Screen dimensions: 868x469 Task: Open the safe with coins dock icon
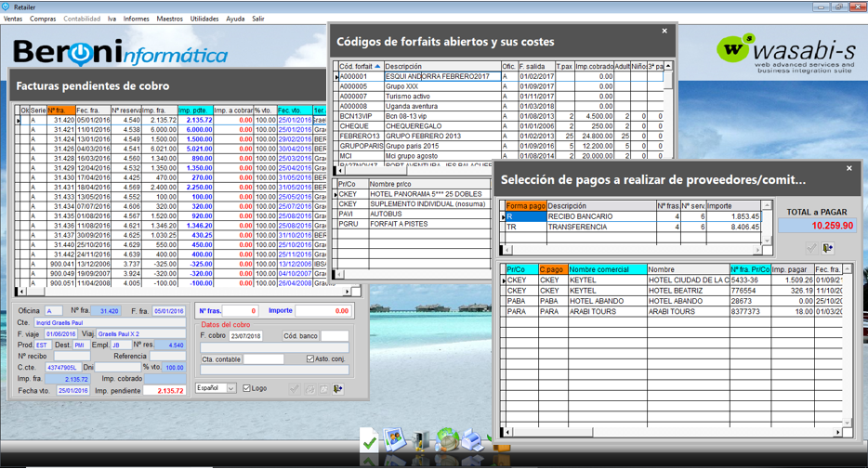point(421,440)
